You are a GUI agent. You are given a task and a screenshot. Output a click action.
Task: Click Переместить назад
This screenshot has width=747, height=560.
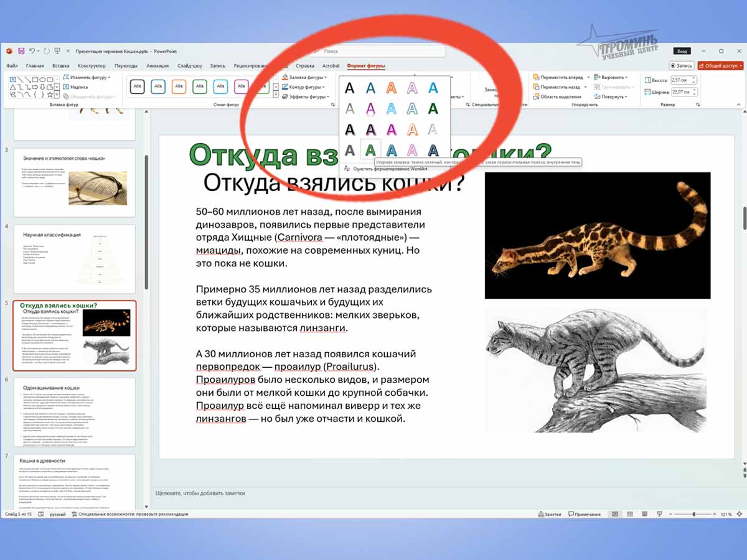point(557,87)
